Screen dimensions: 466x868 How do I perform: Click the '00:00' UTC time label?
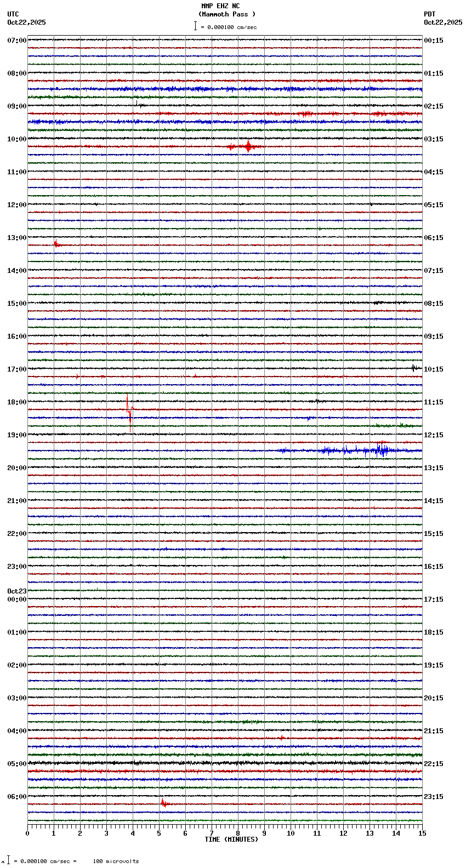point(17,599)
